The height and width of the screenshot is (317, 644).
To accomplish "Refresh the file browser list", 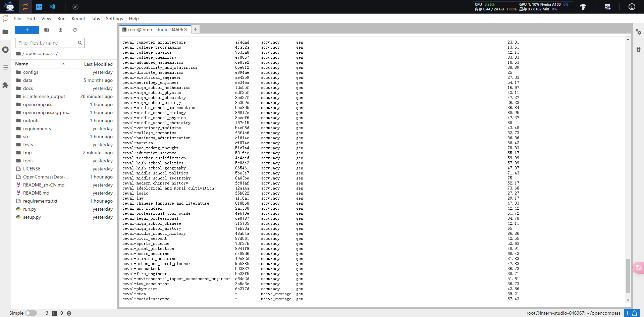I will (x=75, y=30).
